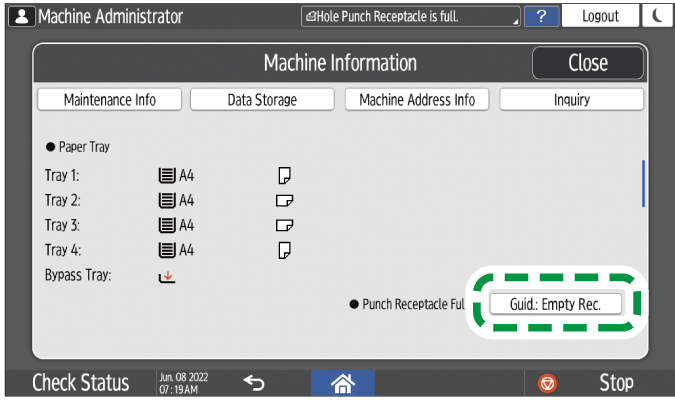Open the Maintenance Info tab
This screenshot has height=400, width=675.
[110, 100]
